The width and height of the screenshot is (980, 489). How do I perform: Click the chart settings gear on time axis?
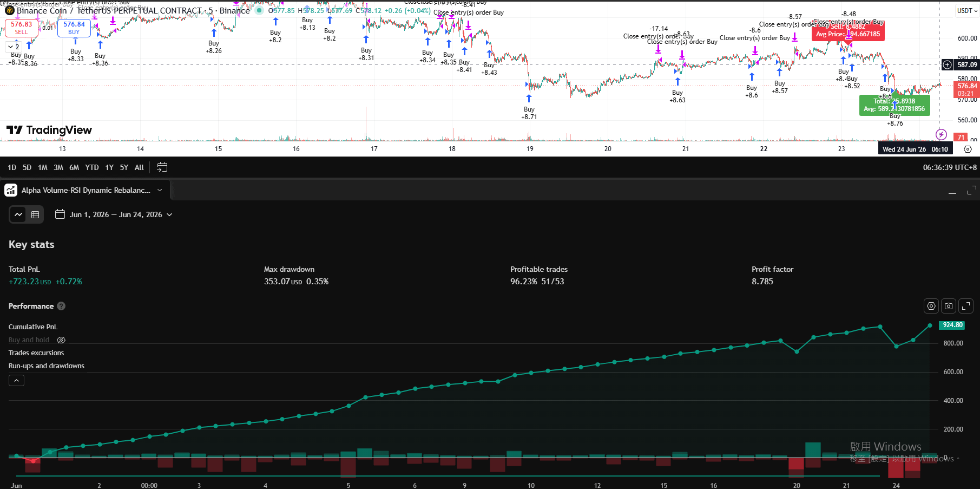tap(968, 149)
